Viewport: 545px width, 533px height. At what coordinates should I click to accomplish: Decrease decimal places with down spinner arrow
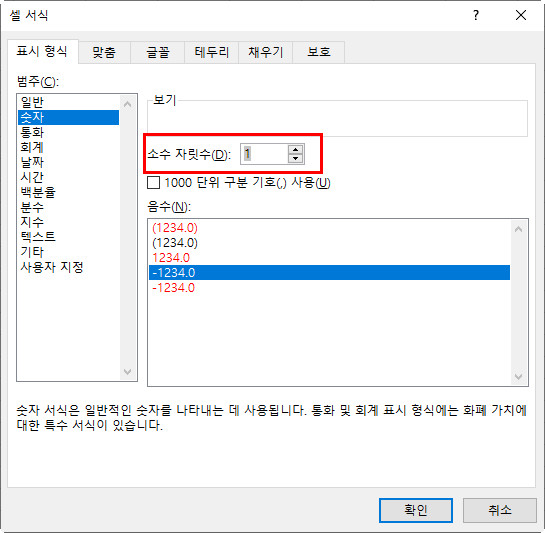(x=295, y=158)
